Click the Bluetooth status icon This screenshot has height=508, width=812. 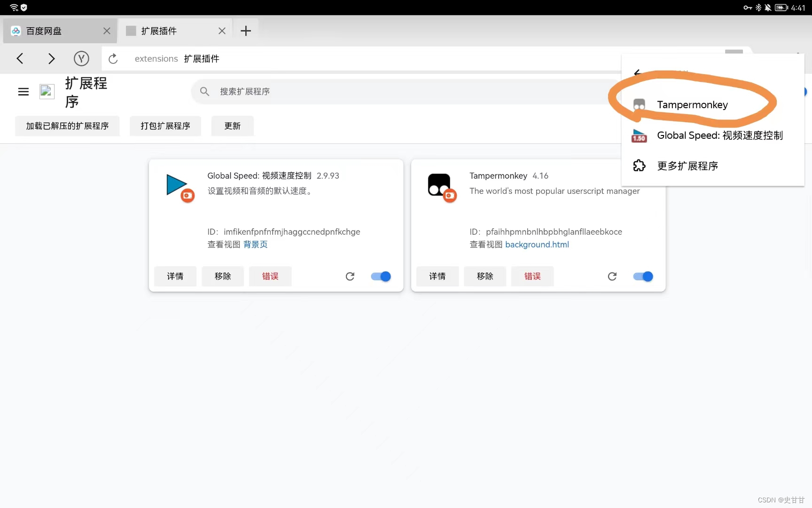(x=758, y=8)
